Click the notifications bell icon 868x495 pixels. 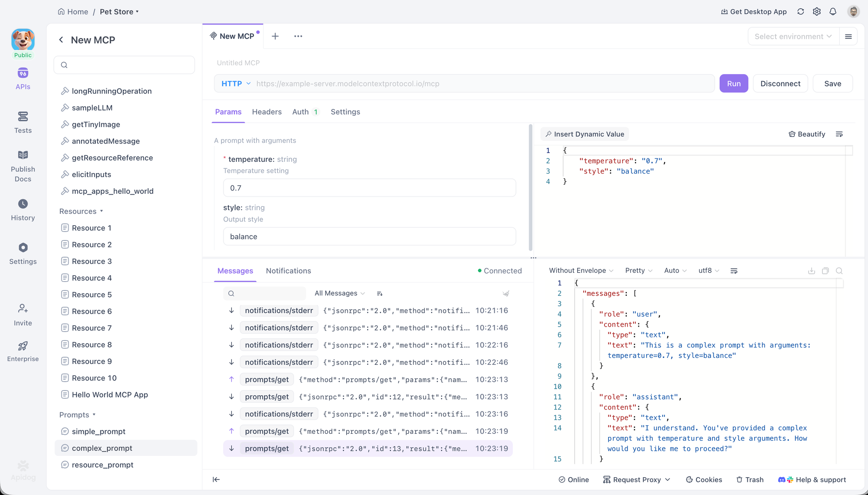(x=832, y=12)
